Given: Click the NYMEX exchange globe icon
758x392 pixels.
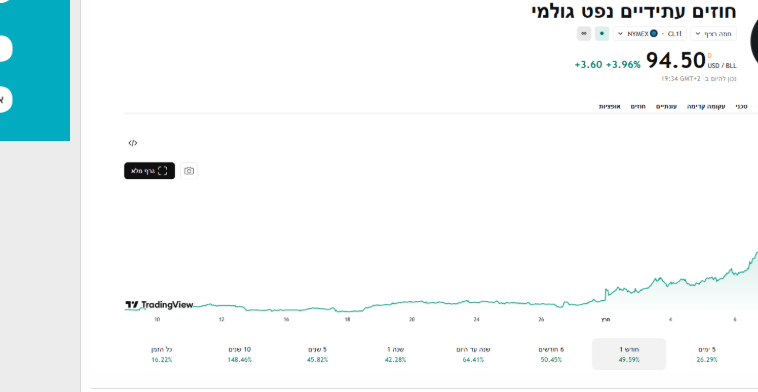Looking at the screenshot, I should (654, 33).
